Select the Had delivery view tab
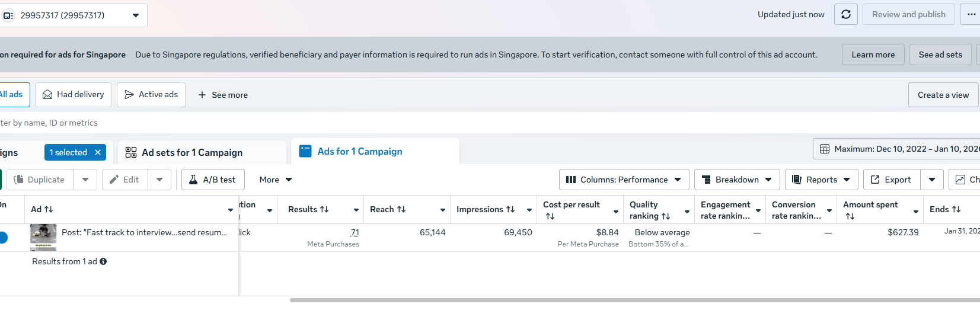The width and height of the screenshot is (980, 320). (x=74, y=95)
